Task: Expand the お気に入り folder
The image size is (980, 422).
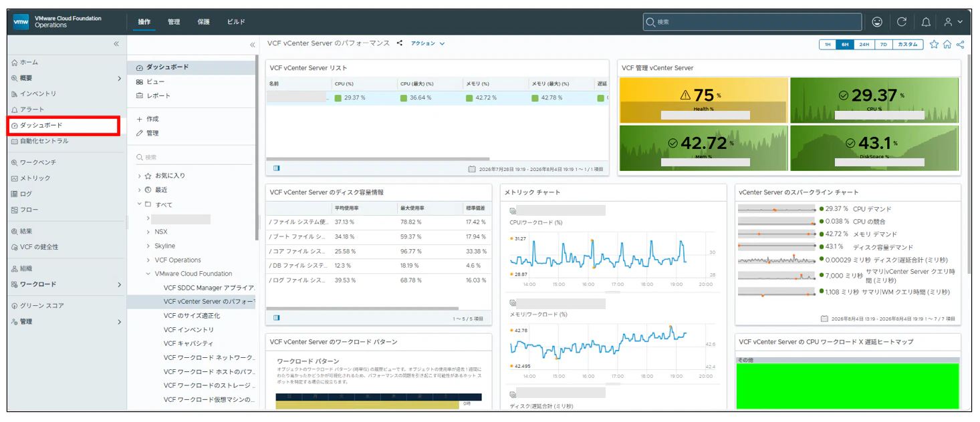Action: 140,176
